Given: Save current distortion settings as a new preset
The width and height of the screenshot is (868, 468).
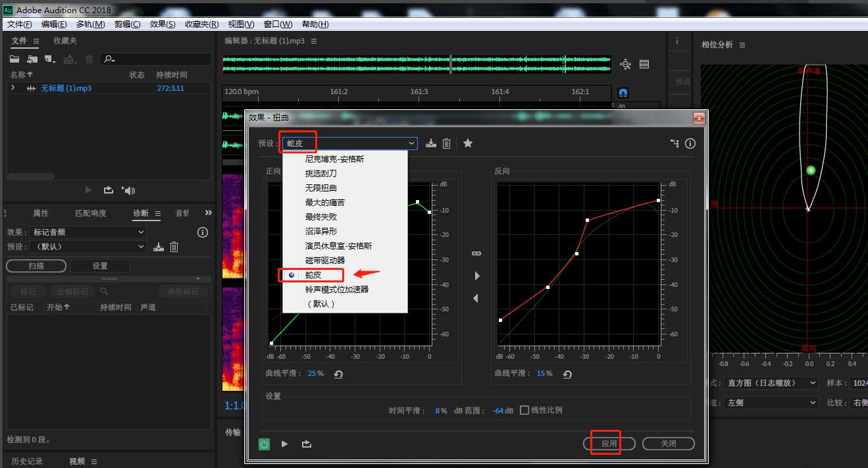Looking at the screenshot, I should (x=430, y=143).
